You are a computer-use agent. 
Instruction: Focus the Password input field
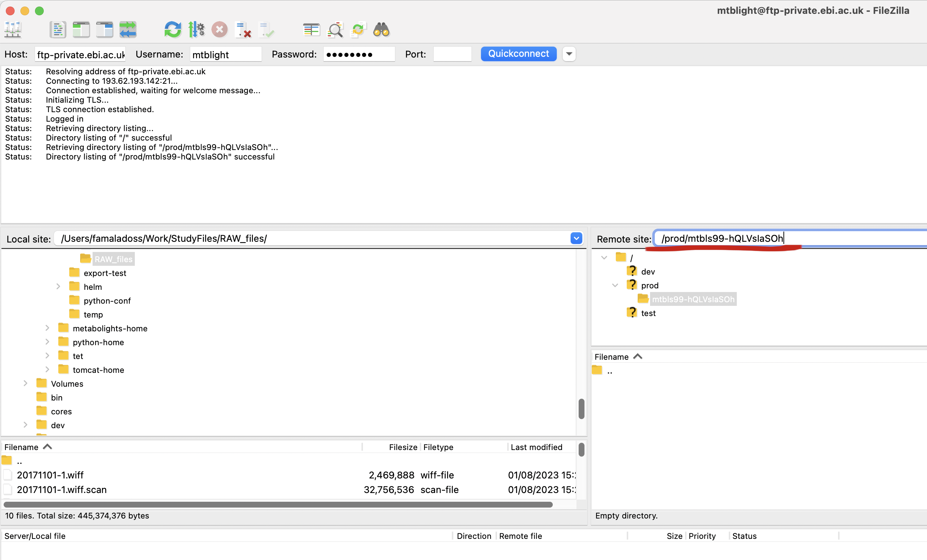(359, 55)
